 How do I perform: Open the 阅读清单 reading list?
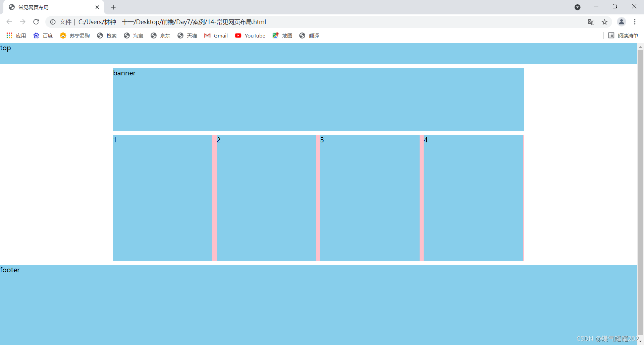pyautogui.click(x=623, y=36)
